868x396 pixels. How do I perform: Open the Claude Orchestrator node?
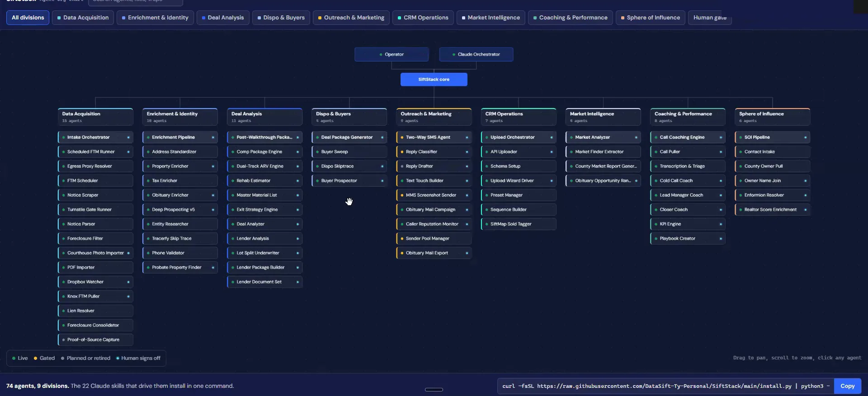point(476,54)
